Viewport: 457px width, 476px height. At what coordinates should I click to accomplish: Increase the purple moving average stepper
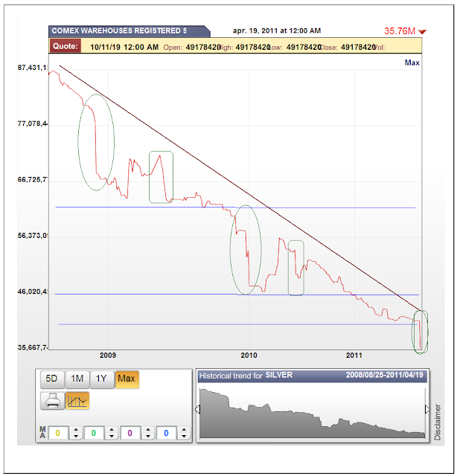tap(148, 430)
